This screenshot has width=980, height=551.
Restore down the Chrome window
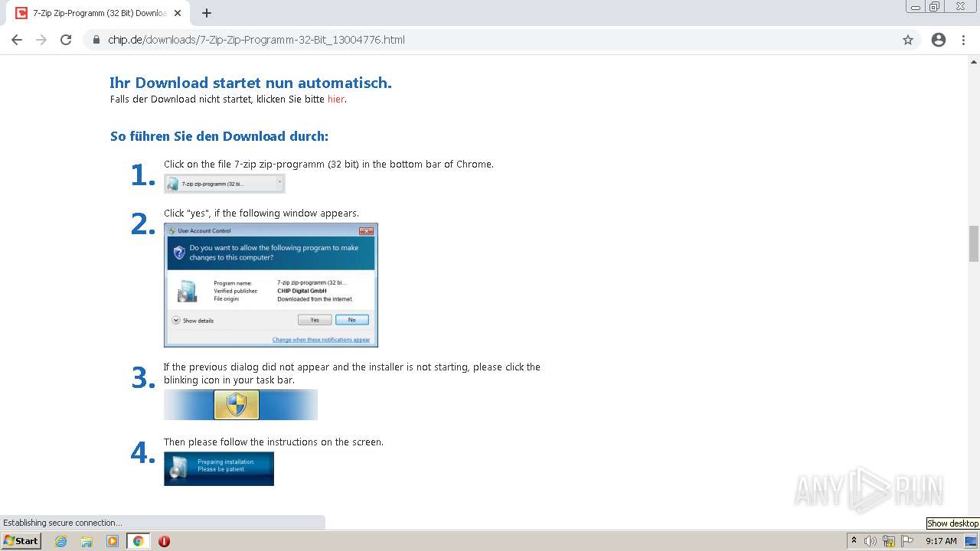[936, 6]
